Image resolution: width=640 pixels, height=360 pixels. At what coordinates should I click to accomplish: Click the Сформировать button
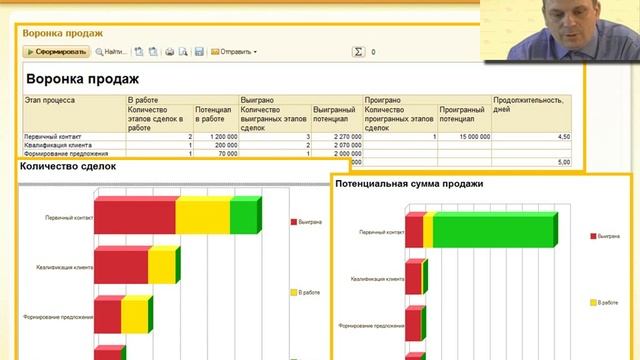[x=56, y=52]
